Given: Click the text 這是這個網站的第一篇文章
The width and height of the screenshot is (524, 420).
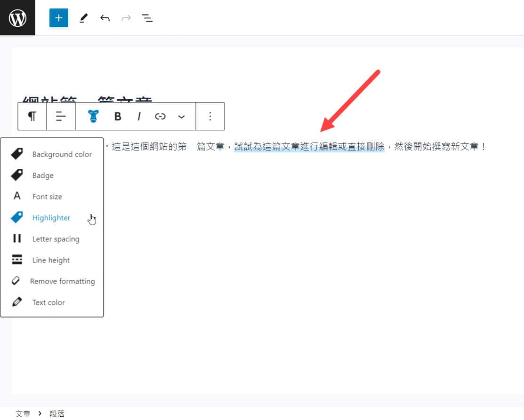Looking at the screenshot, I should [168, 146].
